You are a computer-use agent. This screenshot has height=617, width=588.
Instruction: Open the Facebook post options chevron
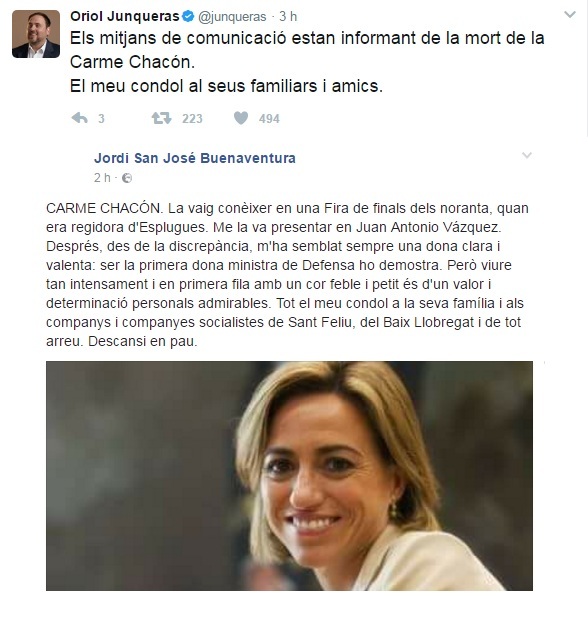(527, 155)
